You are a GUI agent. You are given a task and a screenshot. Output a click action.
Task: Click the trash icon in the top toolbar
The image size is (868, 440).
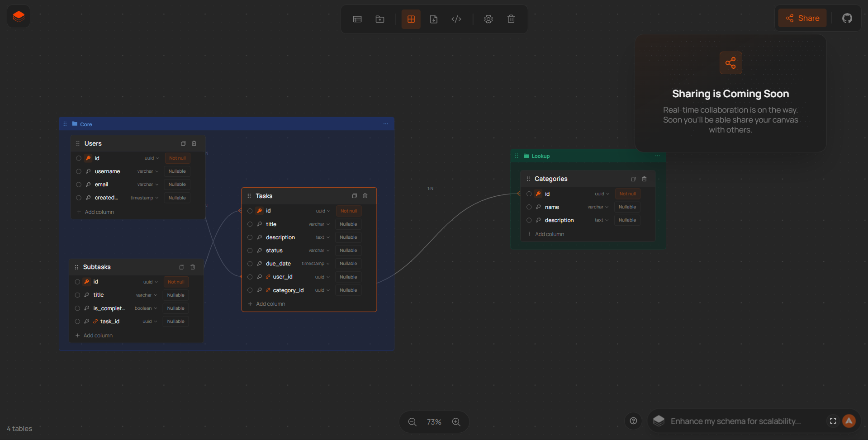tap(511, 19)
